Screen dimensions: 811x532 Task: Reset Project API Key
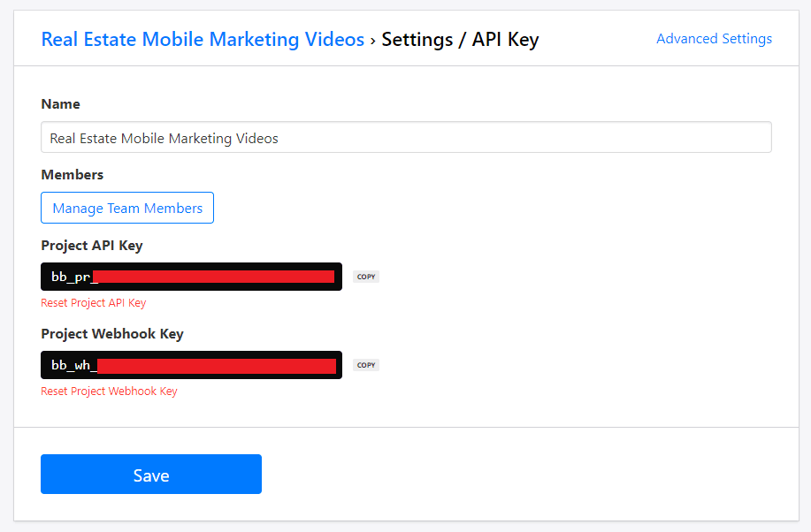[93, 302]
